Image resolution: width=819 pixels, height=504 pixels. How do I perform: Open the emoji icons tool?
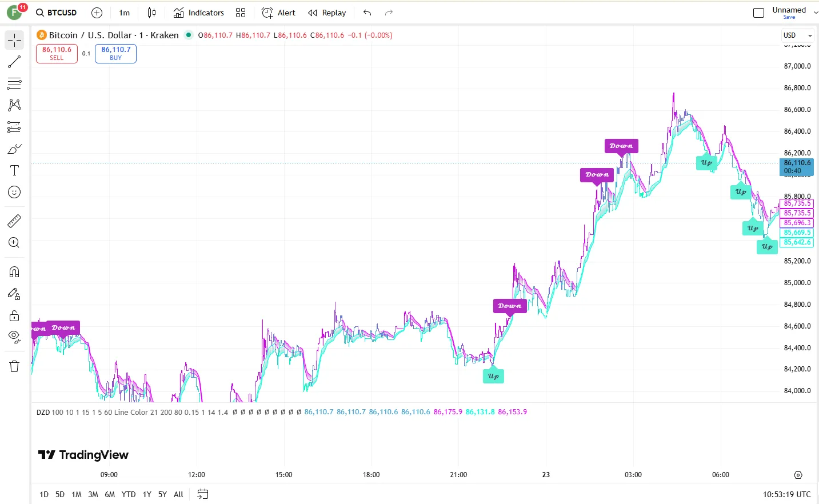(x=14, y=193)
